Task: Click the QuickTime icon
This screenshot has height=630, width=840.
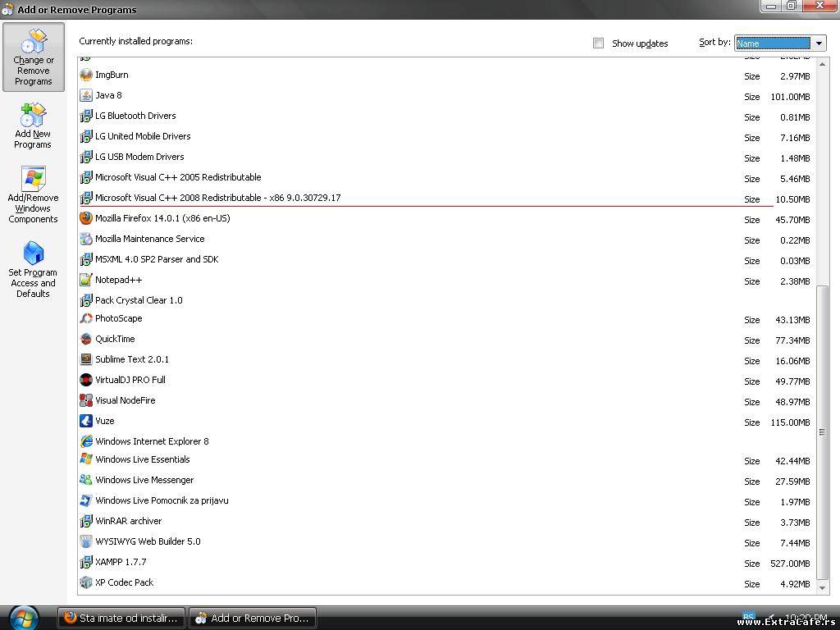Action: pyautogui.click(x=85, y=339)
